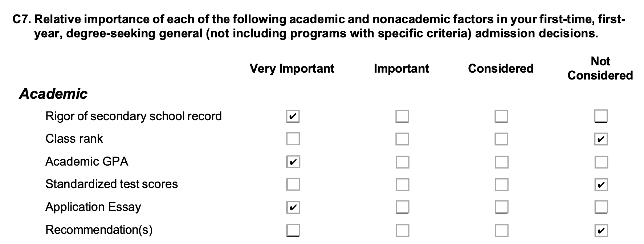Check Important for Rigor of secondary school record
This screenshot has width=644, height=244.
402,116
